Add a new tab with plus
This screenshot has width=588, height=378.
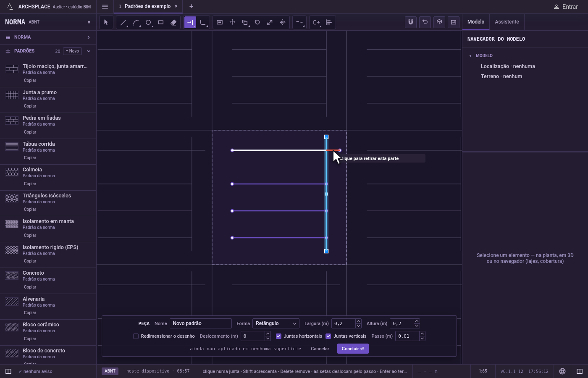191,6
